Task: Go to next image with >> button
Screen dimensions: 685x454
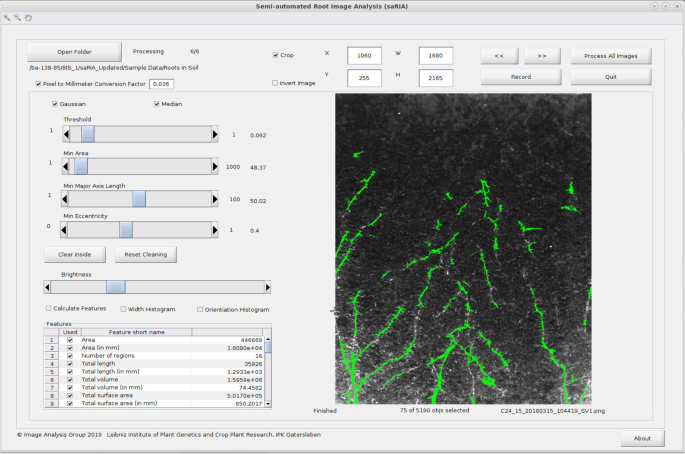Action: click(542, 56)
